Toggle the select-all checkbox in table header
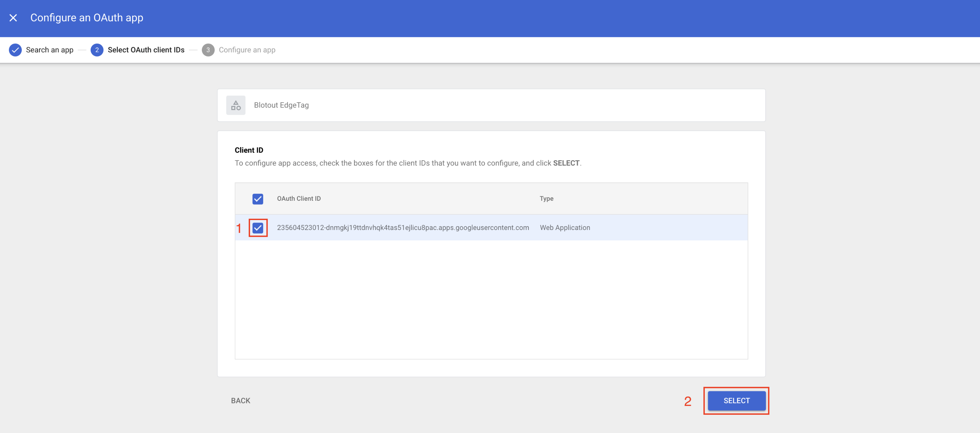This screenshot has width=980, height=433. (x=258, y=199)
